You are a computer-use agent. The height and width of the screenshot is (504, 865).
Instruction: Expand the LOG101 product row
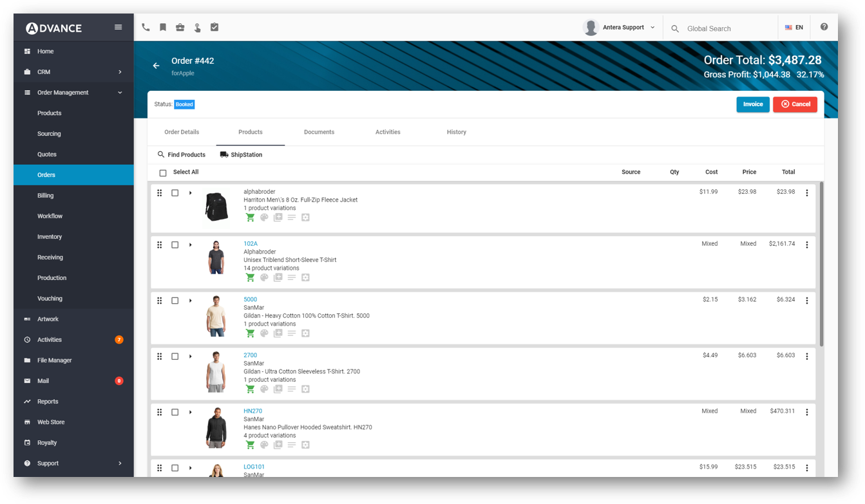191,468
